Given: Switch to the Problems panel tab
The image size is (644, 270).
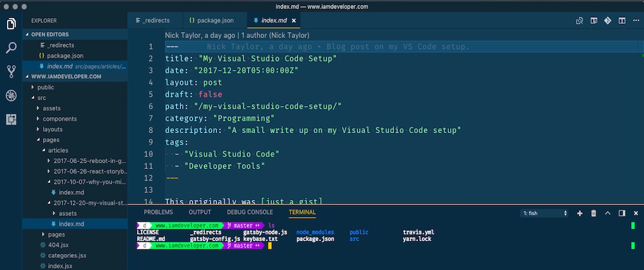Looking at the screenshot, I should point(158,212).
